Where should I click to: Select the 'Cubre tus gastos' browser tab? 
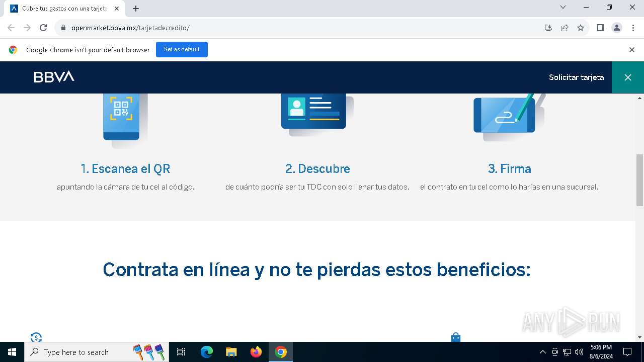64,9
